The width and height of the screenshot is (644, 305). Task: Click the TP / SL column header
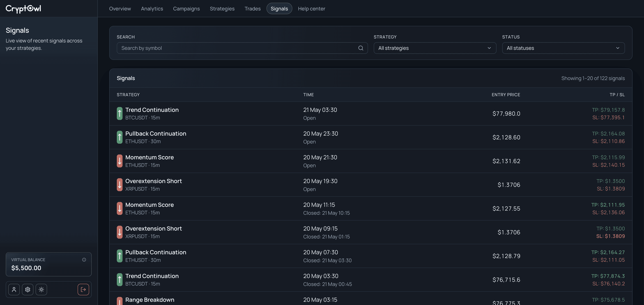tap(617, 95)
